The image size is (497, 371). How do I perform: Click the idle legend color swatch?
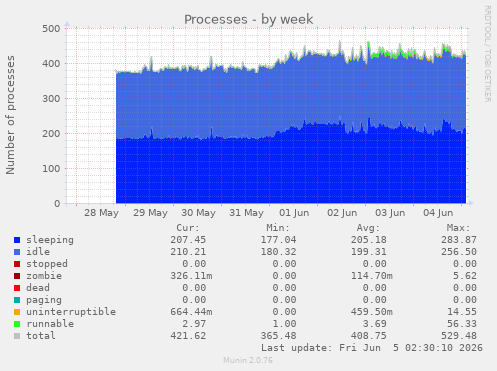(17, 252)
